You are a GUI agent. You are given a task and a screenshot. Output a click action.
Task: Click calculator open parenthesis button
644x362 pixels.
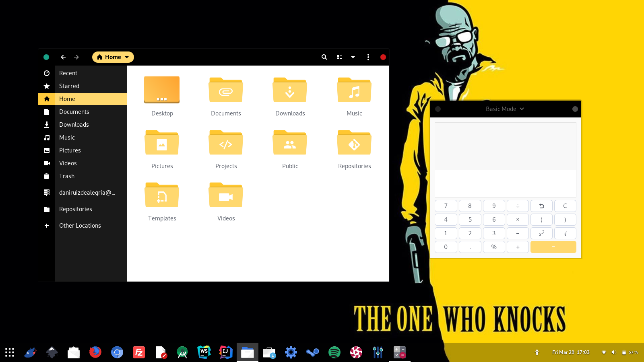pyautogui.click(x=541, y=220)
